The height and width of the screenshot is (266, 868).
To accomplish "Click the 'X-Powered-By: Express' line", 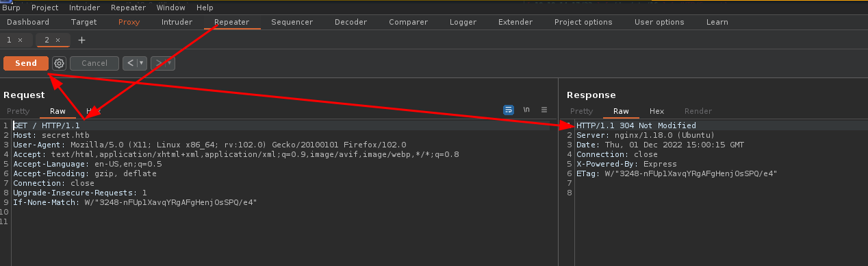I will pos(626,164).
